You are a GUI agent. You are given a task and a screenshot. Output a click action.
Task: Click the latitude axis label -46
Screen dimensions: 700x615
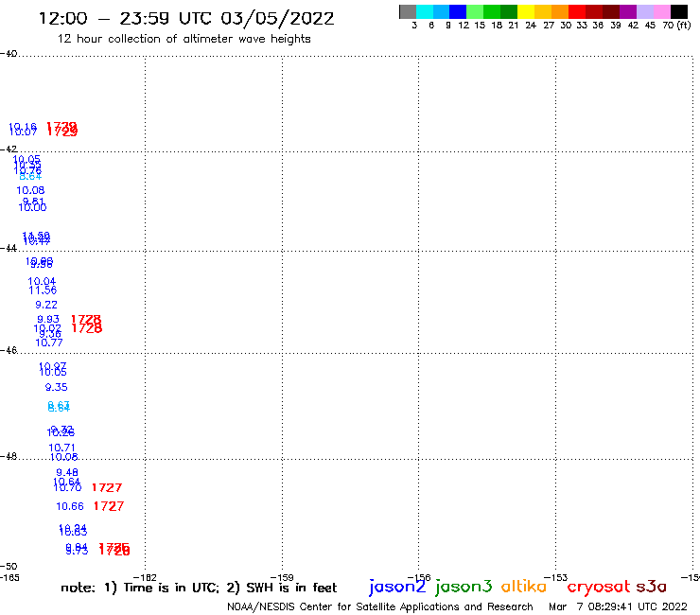point(9,350)
